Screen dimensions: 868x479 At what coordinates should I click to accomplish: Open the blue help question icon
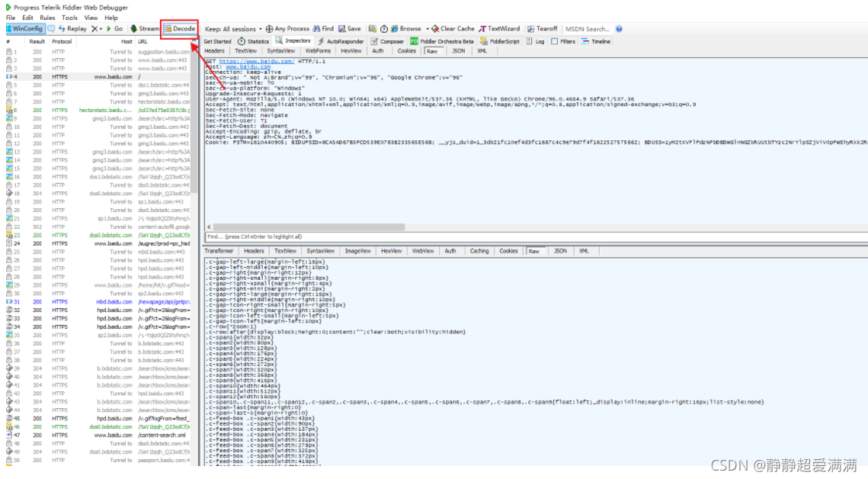coord(619,29)
